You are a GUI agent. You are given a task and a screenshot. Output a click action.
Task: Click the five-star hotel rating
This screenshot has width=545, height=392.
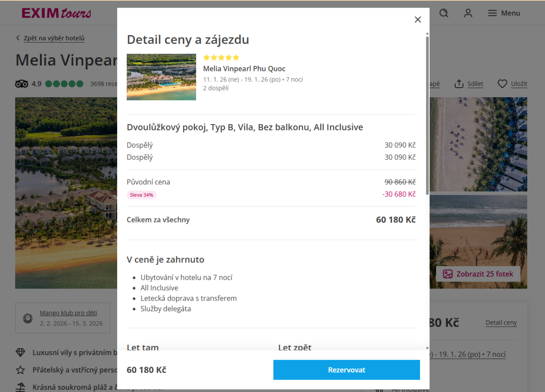[221, 58]
